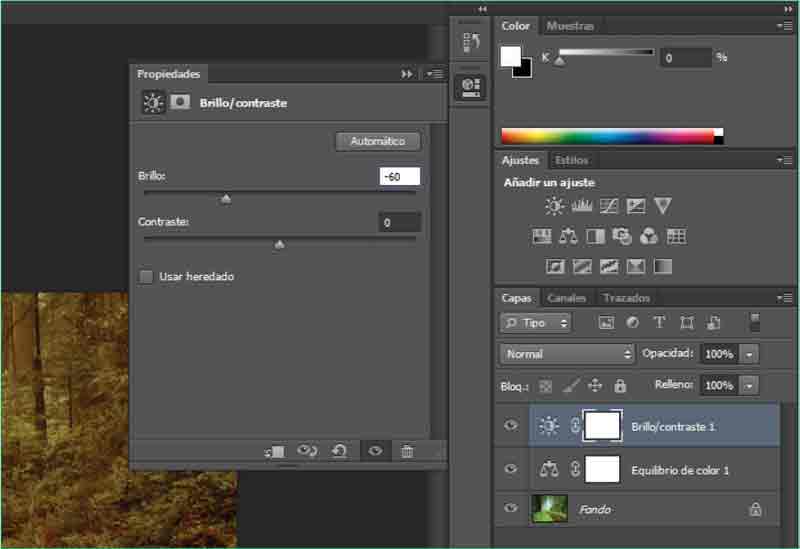
Task: Reset adjustment defaults in Propiedades panel
Action: click(339, 451)
